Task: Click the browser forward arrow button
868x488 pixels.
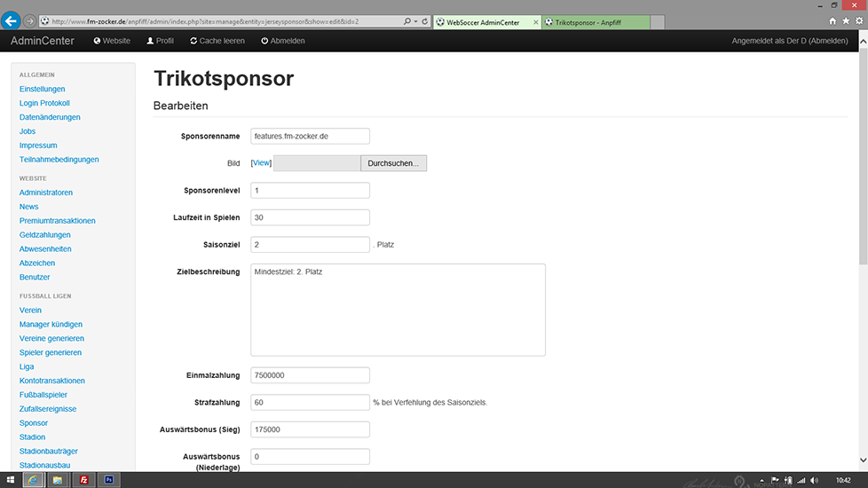Action: click(x=31, y=20)
